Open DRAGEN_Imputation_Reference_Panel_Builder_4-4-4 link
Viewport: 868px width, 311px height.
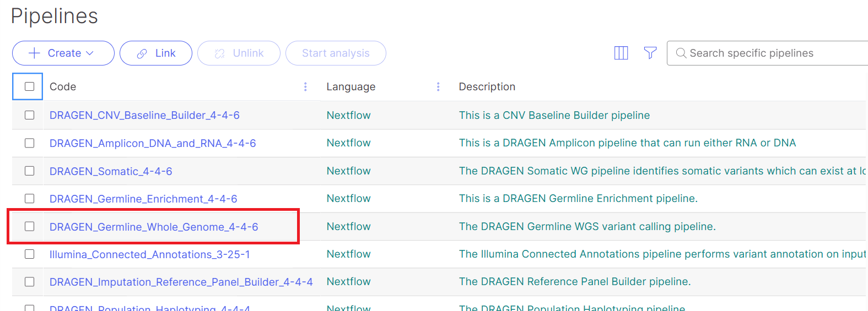click(x=181, y=282)
